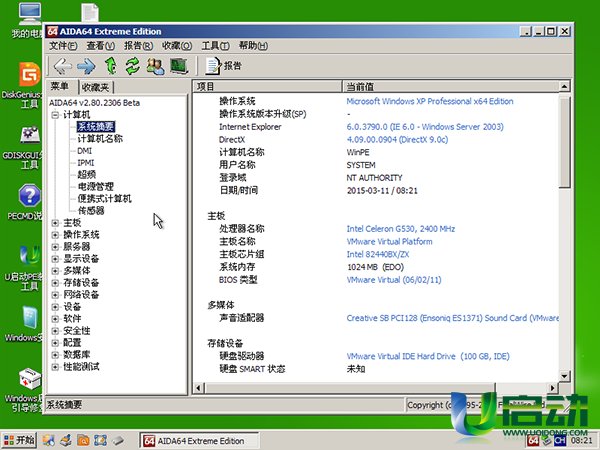Select 计算机名称 in the tree
Screen dimensions: 600x450
[x=100, y=139]
